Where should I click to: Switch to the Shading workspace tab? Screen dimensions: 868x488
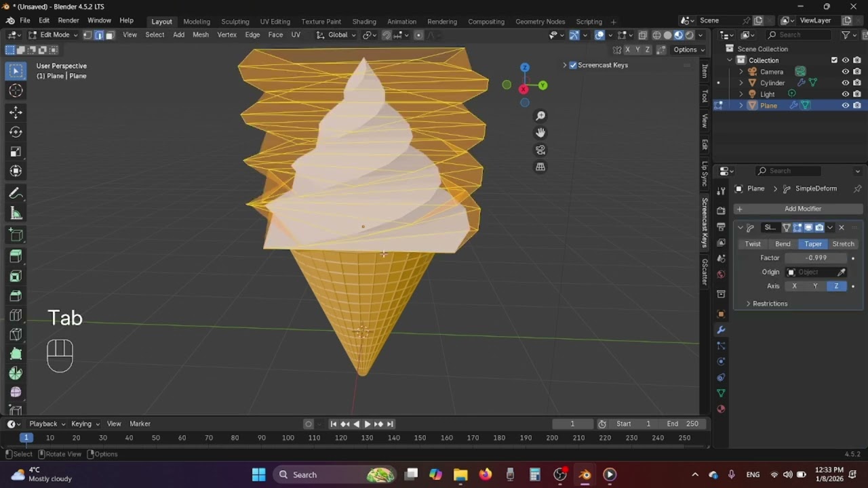pyautogui.click(x=364, y=22)
